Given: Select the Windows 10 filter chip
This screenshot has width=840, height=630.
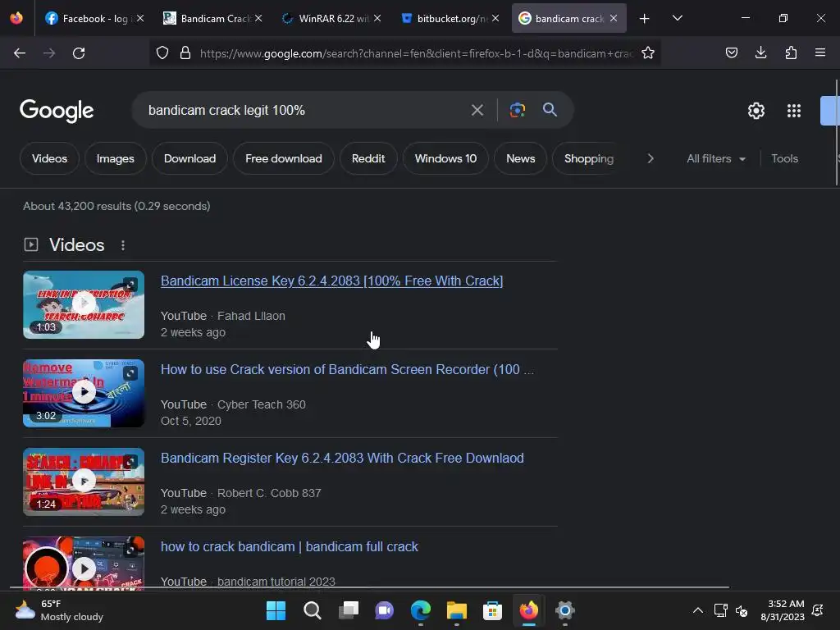Looking at the screenshot, I should (445, 158).
